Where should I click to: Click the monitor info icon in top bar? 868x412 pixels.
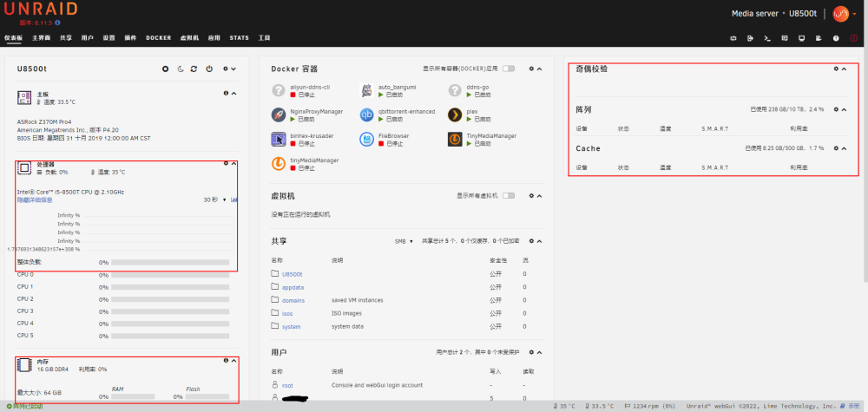pos(801,38)
